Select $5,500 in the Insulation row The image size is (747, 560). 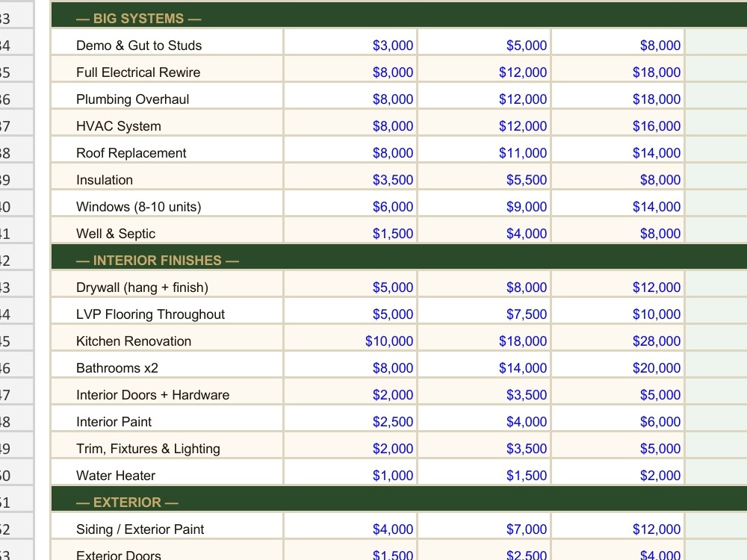[485, 177]
